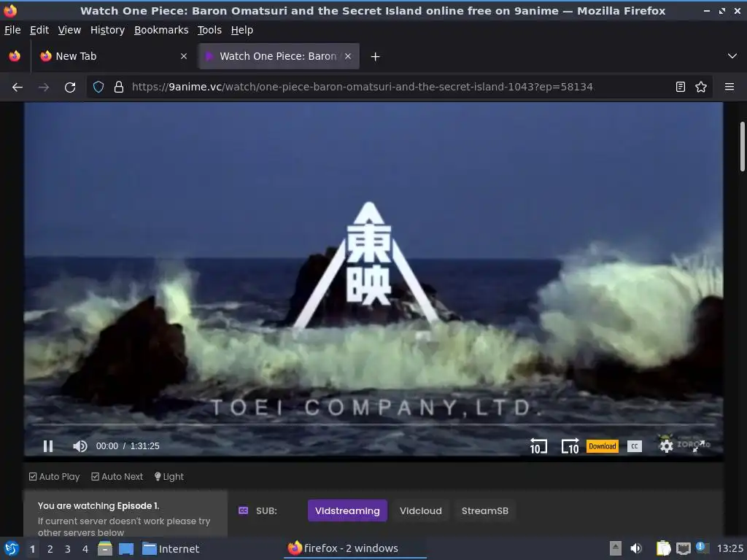Screen dimensions: 747x560
Task: Bookmark this page with star
Action: point(701,87)
